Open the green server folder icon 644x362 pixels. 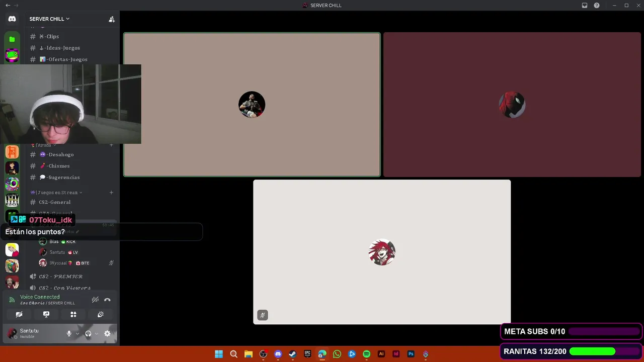[x=12, y=39]
